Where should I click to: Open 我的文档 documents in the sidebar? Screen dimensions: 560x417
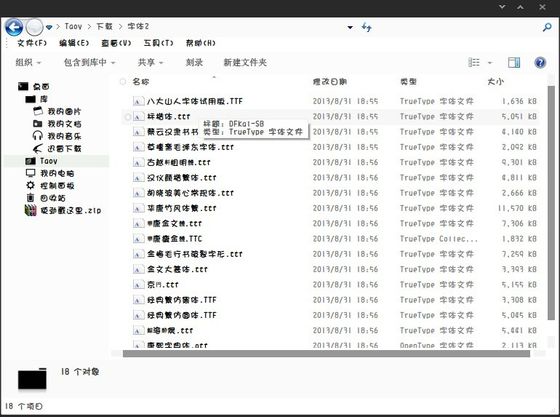point(57,124)
